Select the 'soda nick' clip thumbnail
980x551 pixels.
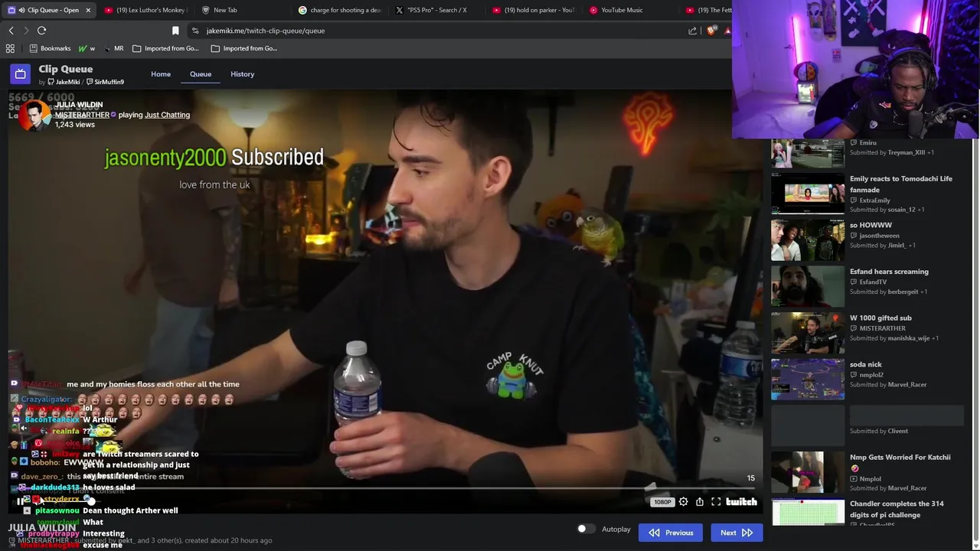click(808, 379)
